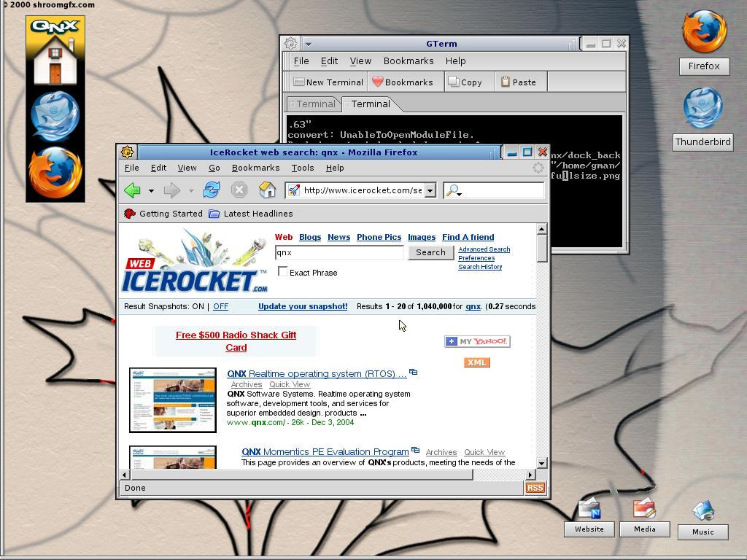
Task: Click the RSS icon in Firefox status bar
Action: pyautogui.click(x=535, y=488)
